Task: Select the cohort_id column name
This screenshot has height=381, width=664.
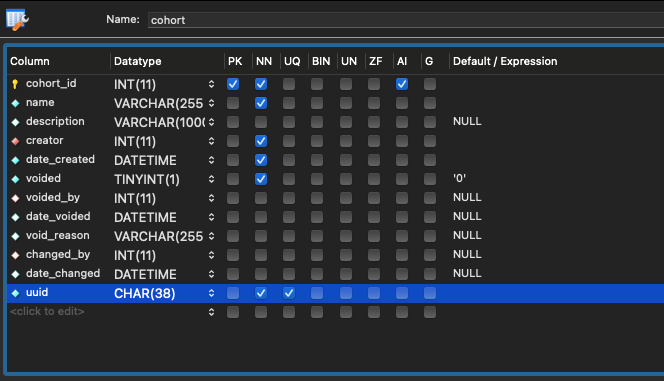Action: (x=51, y=83)
